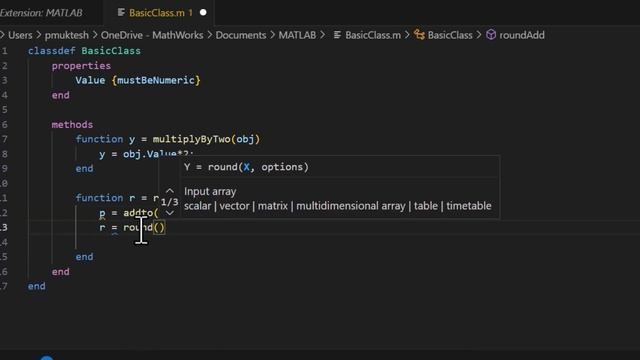Image resolution: width=640 pixels, height=360 pixels.
Task: Click the unsaved dot on BasicClass.m tab
Action: [203, 13]
